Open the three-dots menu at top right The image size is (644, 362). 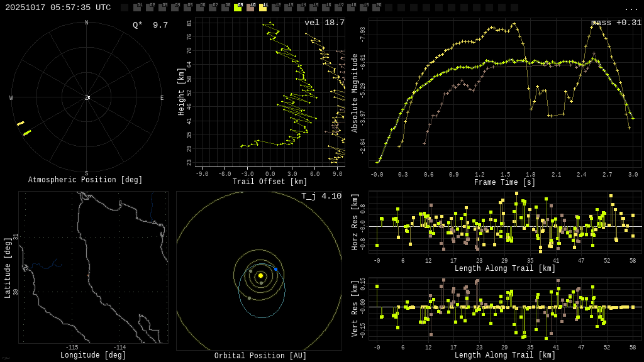631,8
